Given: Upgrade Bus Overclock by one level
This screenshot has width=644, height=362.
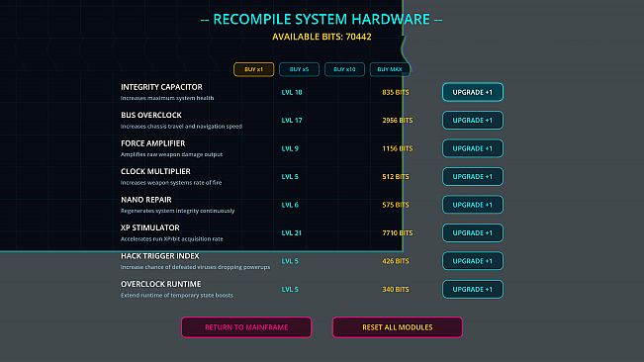Looking at the screenshot, I should pyautogui.click(x=472, y=121).
